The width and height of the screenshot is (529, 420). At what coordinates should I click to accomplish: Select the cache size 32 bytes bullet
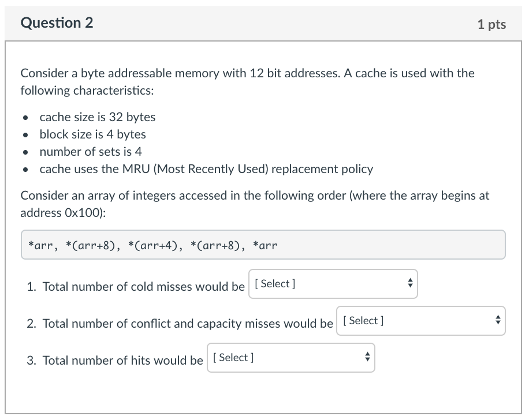(x=97, y=117)
